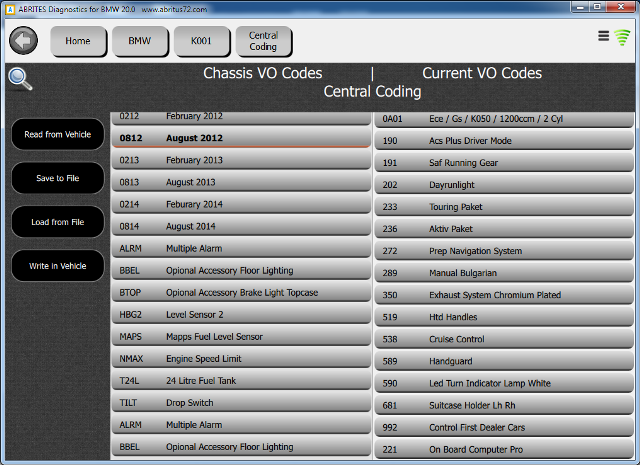Click the ABRITES app icon in title bar
The image size is (640, 465).
[x=11, y=9]
